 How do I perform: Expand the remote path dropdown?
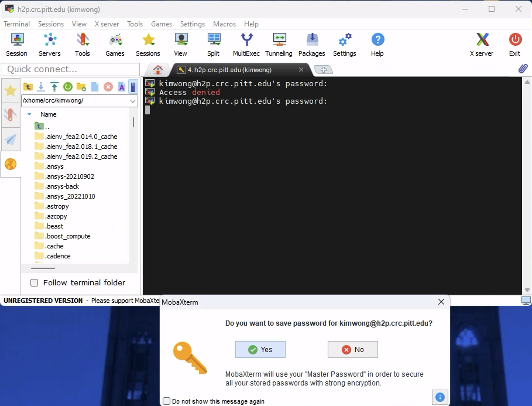[x=133, y=101]
